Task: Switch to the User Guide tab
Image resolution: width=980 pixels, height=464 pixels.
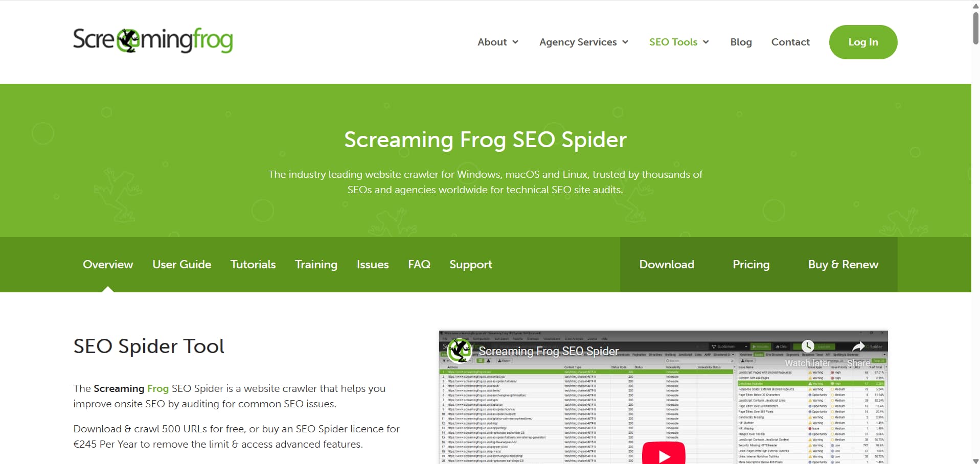Action: (x=181, y=264)
